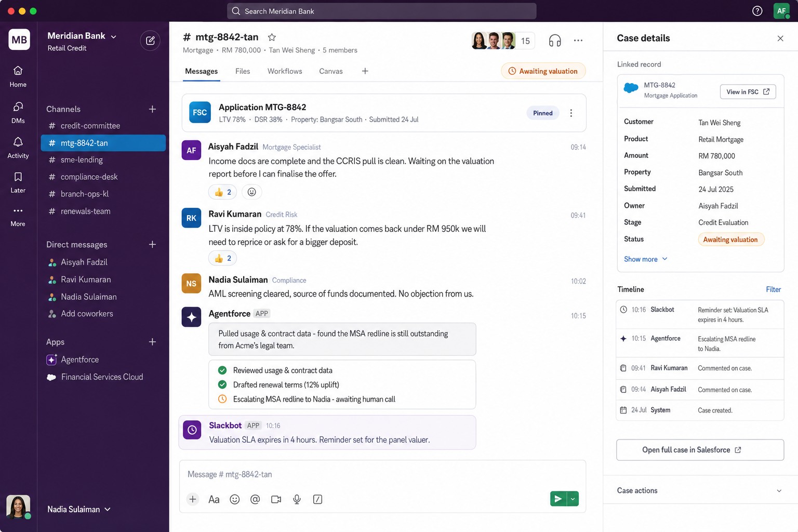Screen dimensions: 798x532
Task: Click View in FSC button
Action: pyautogui.click(x=748, y=92)
